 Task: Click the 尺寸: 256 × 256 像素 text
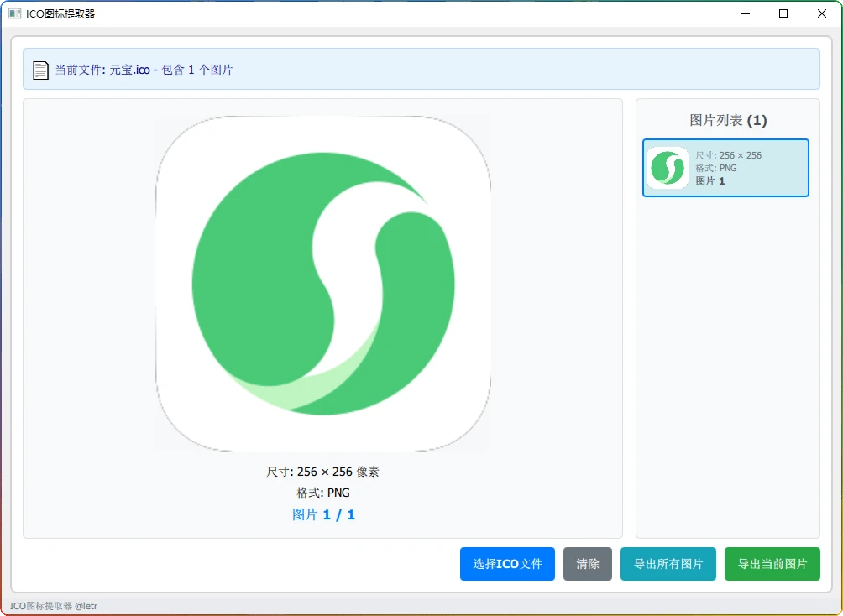(x=322, y=472)
